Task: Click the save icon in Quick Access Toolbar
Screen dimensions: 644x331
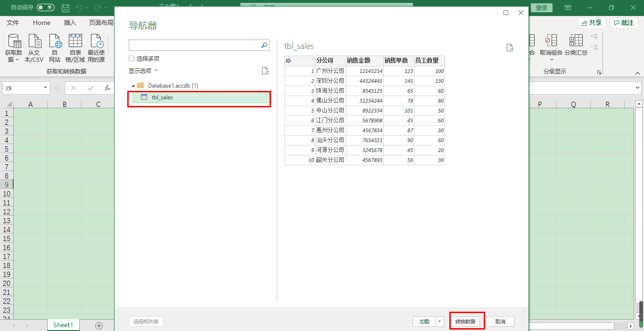Action: coord(66,8)
